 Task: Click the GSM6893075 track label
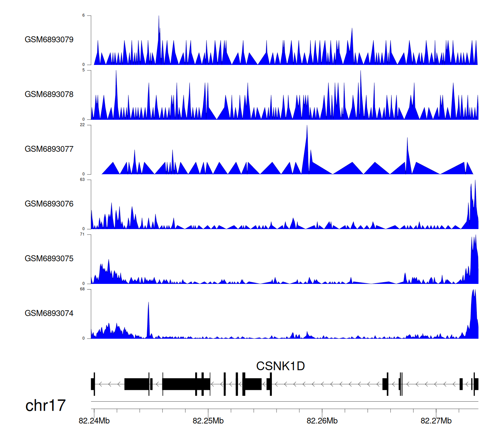[49, 259]
